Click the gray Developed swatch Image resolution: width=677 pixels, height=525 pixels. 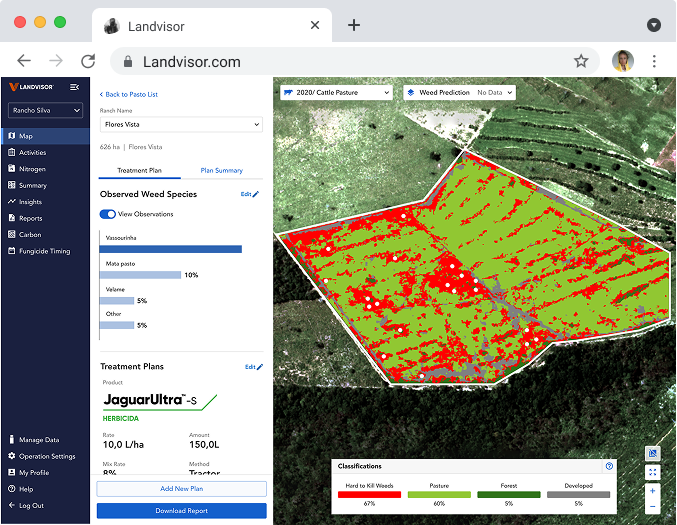tap(579, 494)
